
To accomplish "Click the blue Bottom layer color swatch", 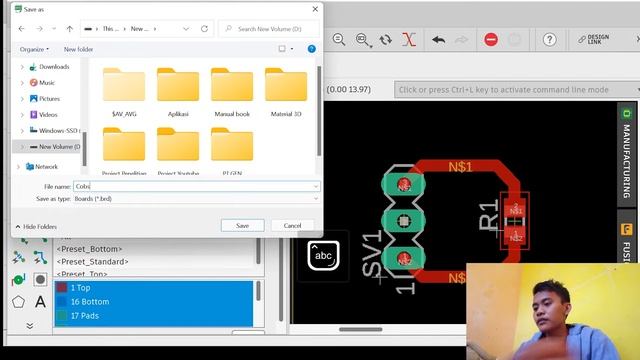I will [62, 302].
